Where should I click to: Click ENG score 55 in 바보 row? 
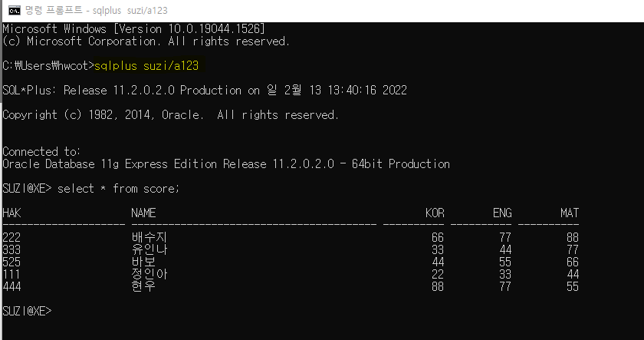[x=505, y=262]
